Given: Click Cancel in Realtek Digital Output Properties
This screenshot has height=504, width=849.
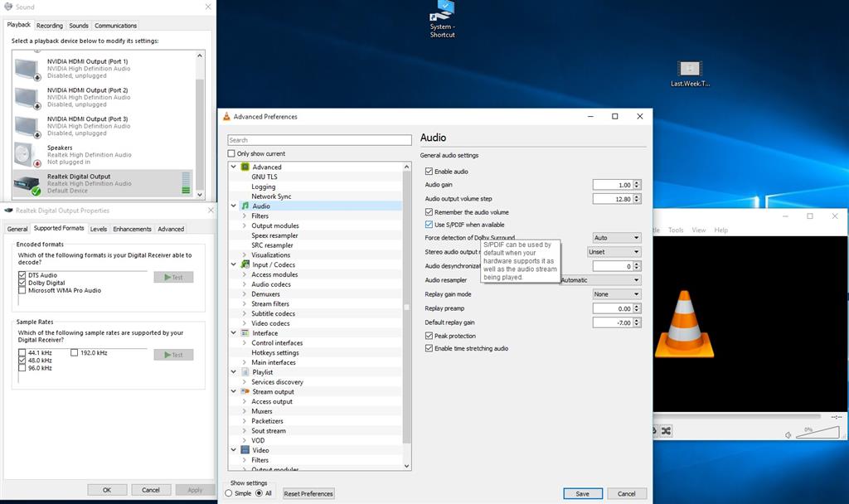Looking at the screenshot, I should click(151, 489).
